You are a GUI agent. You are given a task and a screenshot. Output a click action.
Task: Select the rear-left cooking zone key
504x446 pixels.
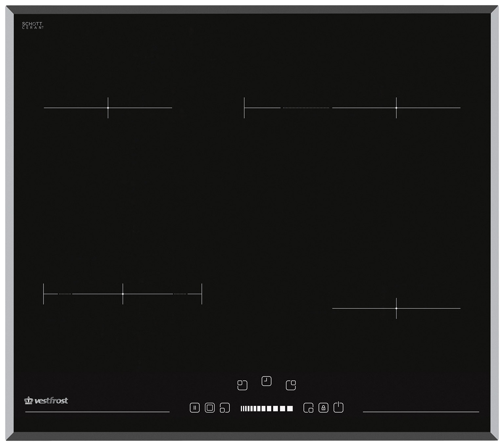coord(242,385)
